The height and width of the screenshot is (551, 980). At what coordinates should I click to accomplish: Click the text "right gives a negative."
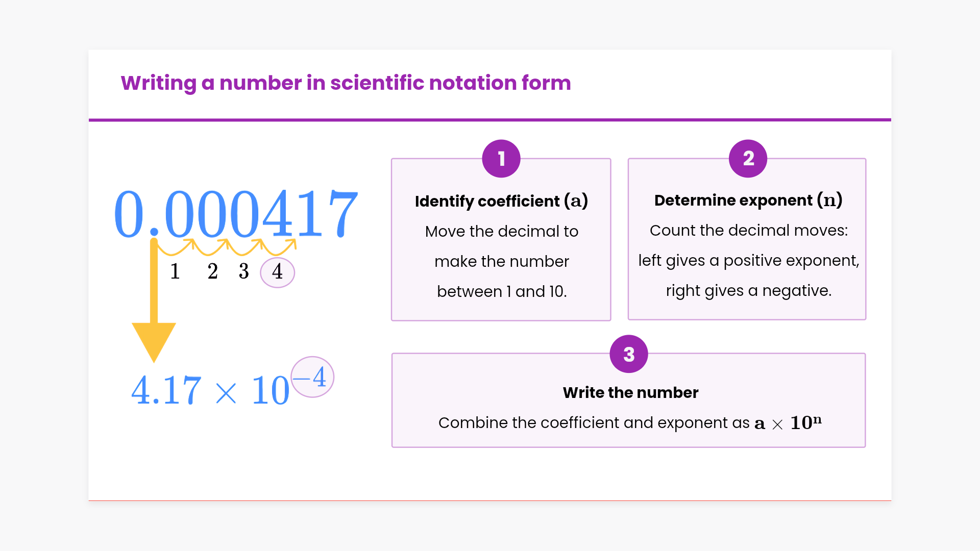coord(748,290)
